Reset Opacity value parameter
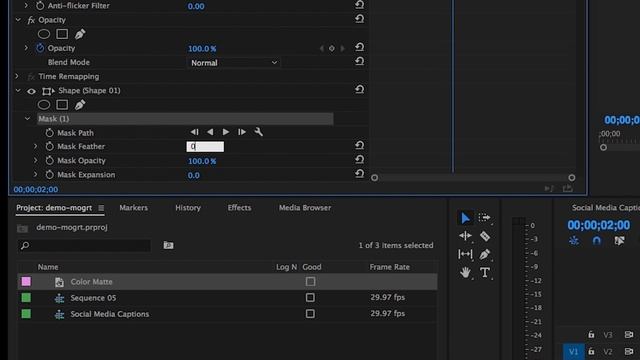This screenshot has height=360, width=640. [359, 47]
